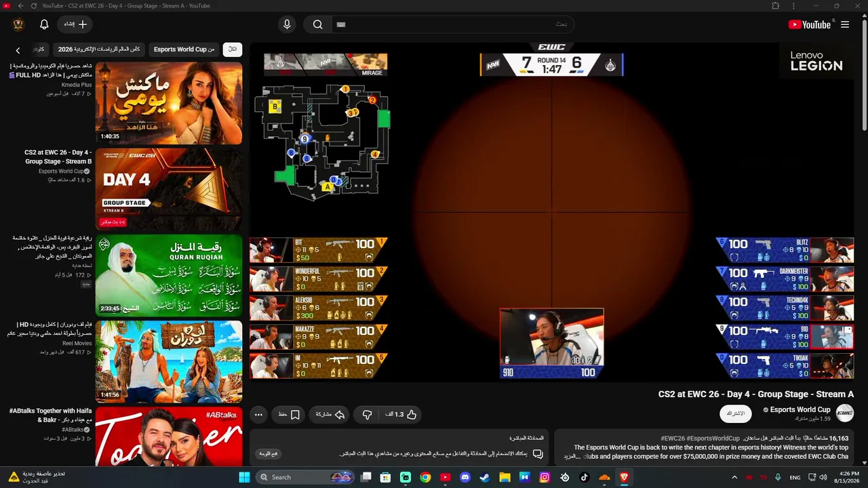Open the DAY 4 Stream B thumbnail
Viewport: 868px width, 488px height.
(169, 189)
